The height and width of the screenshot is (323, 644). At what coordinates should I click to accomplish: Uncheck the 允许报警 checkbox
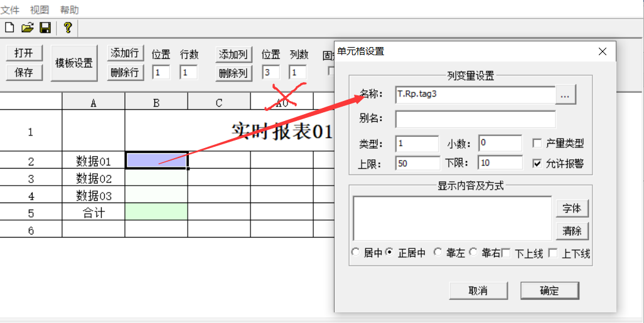537,163
